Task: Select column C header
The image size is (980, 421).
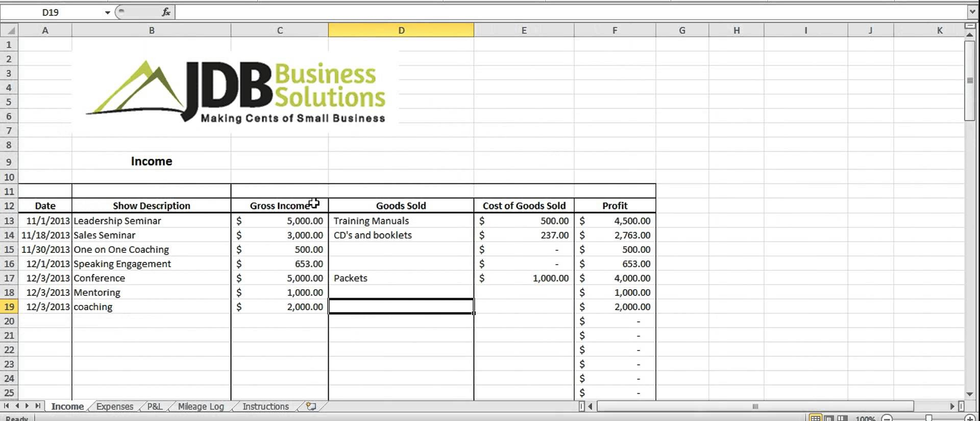Action: pos(280,30)
